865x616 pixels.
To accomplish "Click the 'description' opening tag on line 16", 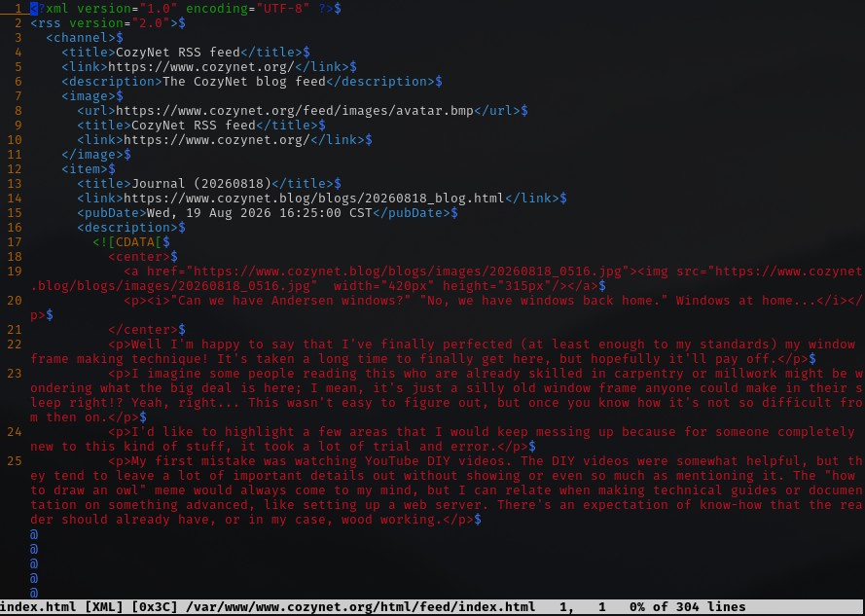I will point(127,228).
